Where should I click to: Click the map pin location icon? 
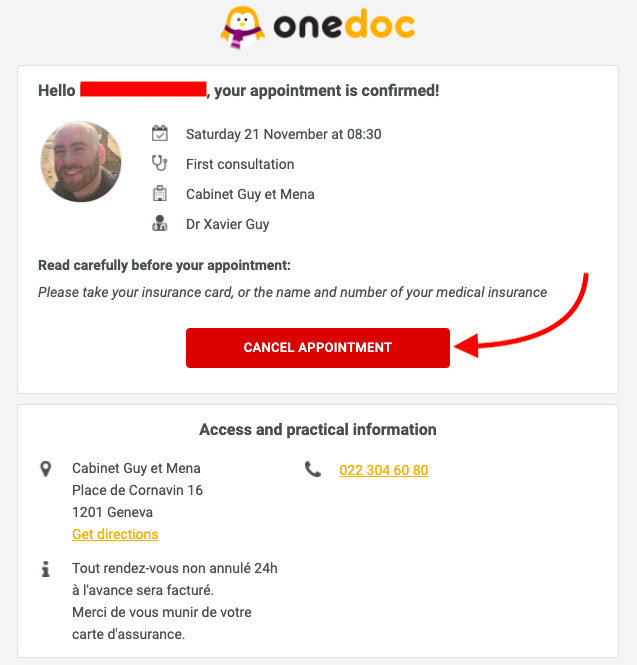(x=46, y=469)
